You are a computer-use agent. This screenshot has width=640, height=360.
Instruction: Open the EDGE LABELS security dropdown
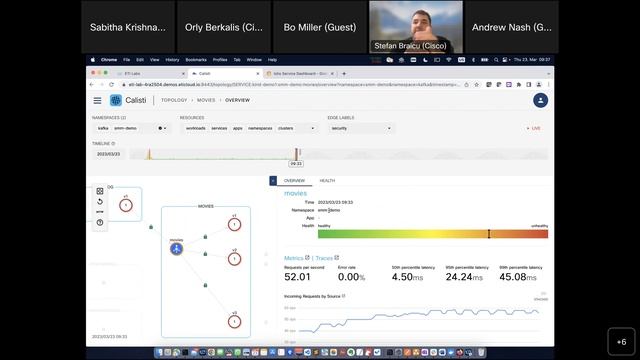click(x=361, y=128)
